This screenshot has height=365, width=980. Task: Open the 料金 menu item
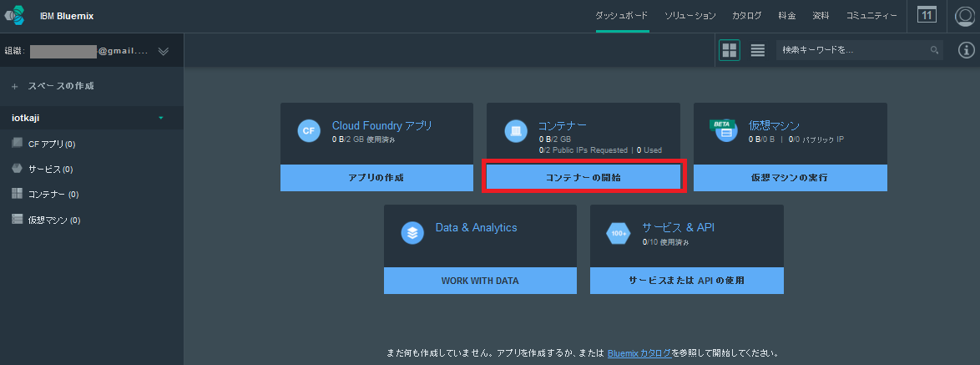[787, 16]
